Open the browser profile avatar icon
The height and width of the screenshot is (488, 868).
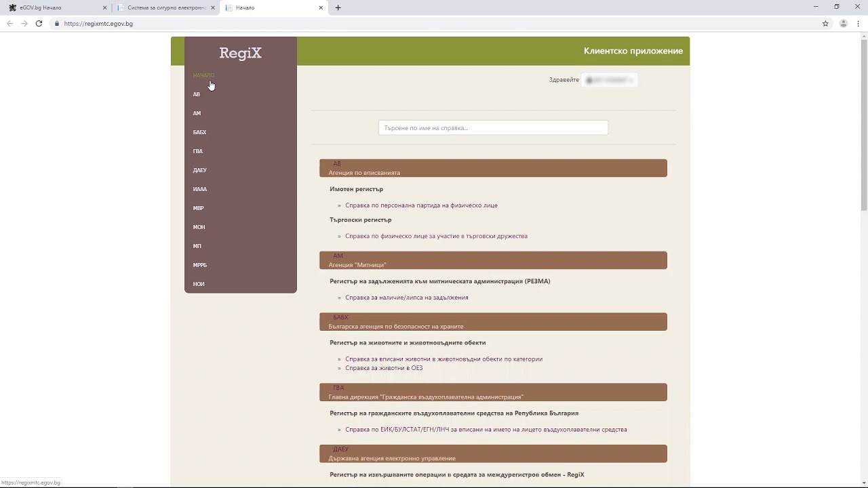point(844,23)
